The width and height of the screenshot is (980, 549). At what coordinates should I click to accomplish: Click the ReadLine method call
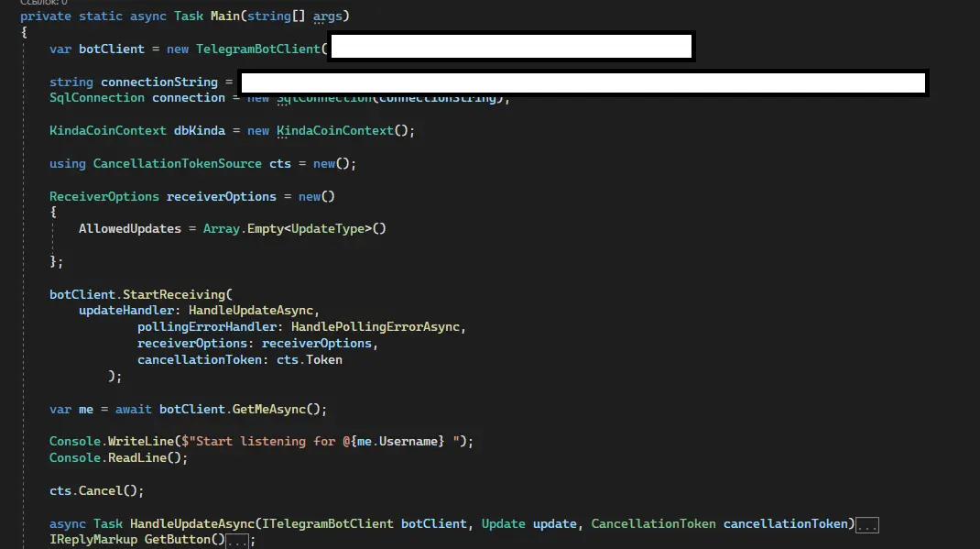[136, 457]
